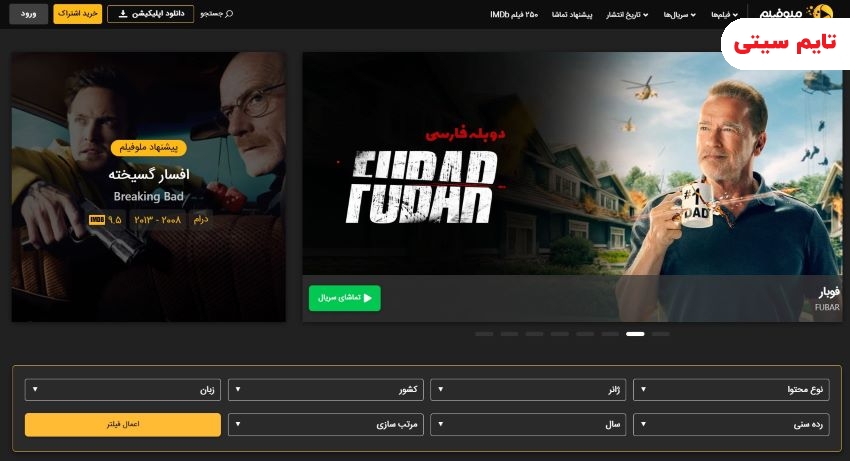
Task: Open the سال year dropdown
Action: pyautogui.click(x=528, y=425)
